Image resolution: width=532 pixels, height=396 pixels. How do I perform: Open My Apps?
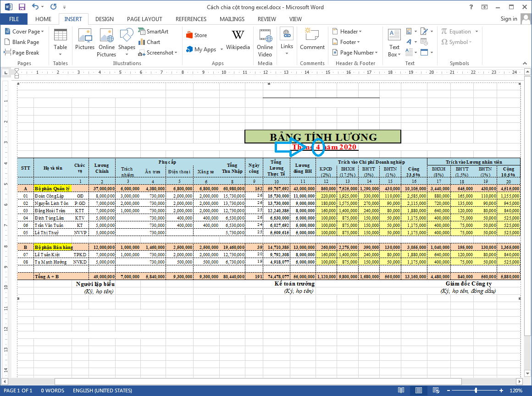[x=201, y=49]
